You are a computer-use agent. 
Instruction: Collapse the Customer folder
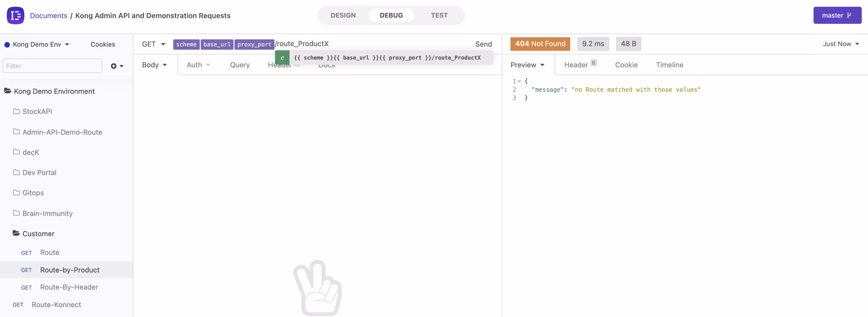point(38,234)
